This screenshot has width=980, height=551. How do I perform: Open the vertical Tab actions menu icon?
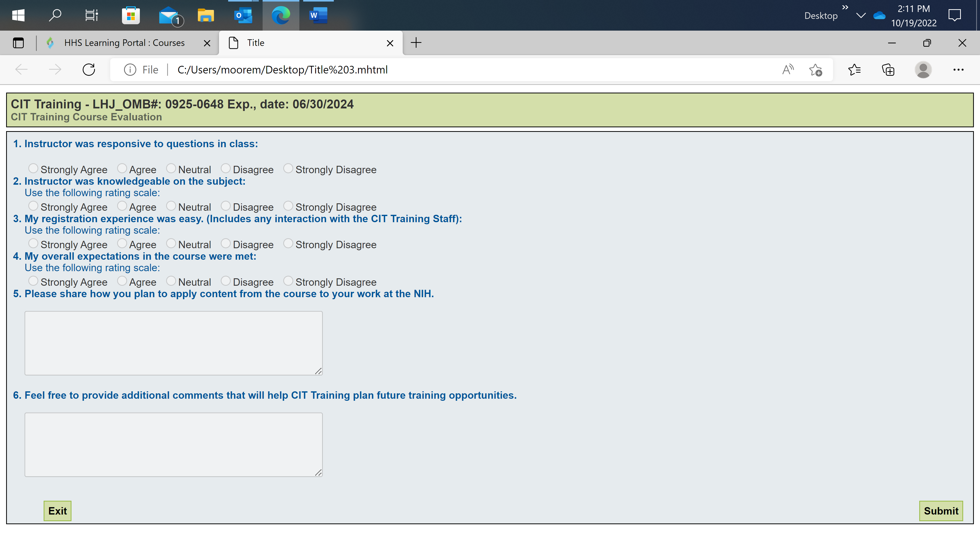click(x=18, y=43)
